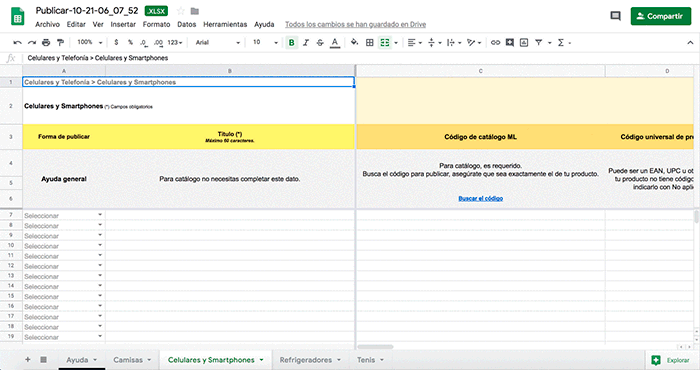Image resolution: width=700 pixels, height=370 pixels.
Task: Open the text color picker
Action: 334,42
